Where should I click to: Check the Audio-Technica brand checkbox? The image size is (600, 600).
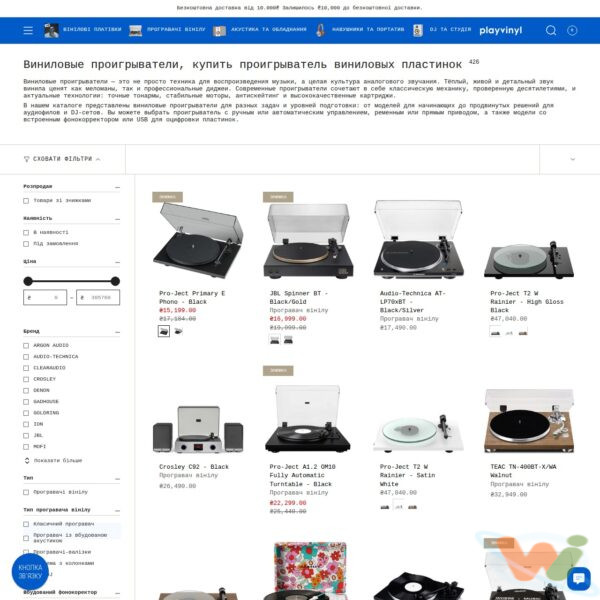point(26,357)
